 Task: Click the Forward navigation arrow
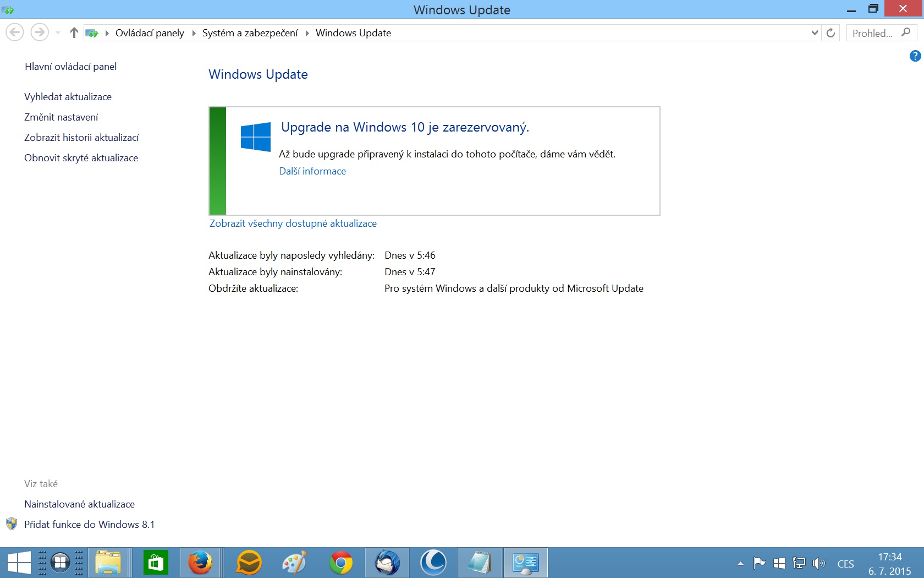(39, 32)
